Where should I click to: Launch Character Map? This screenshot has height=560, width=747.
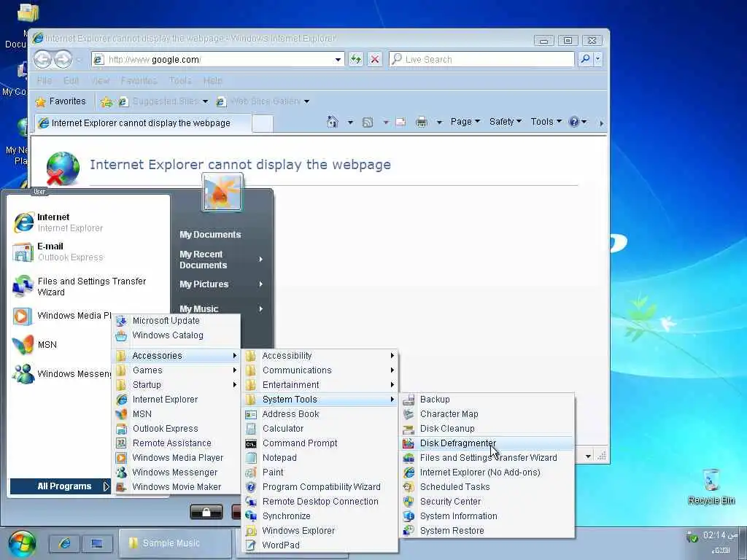[487, 414]
